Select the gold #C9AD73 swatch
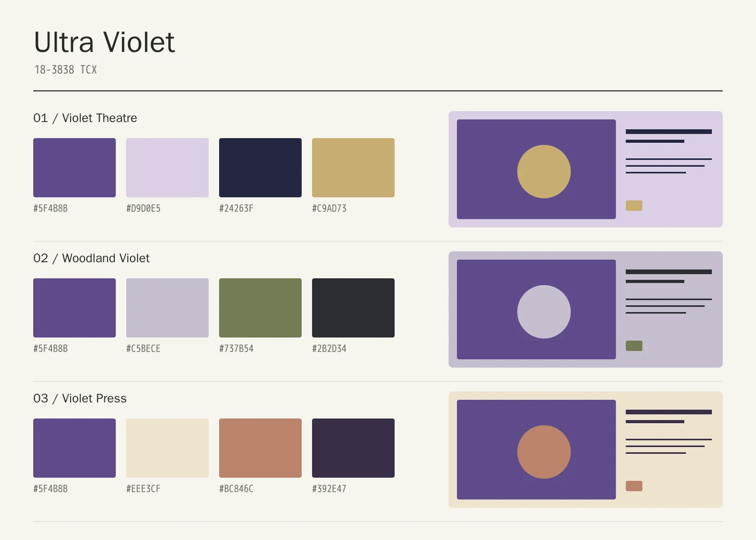756x540 pixels. pyautogui.click(x=353, y=168)
